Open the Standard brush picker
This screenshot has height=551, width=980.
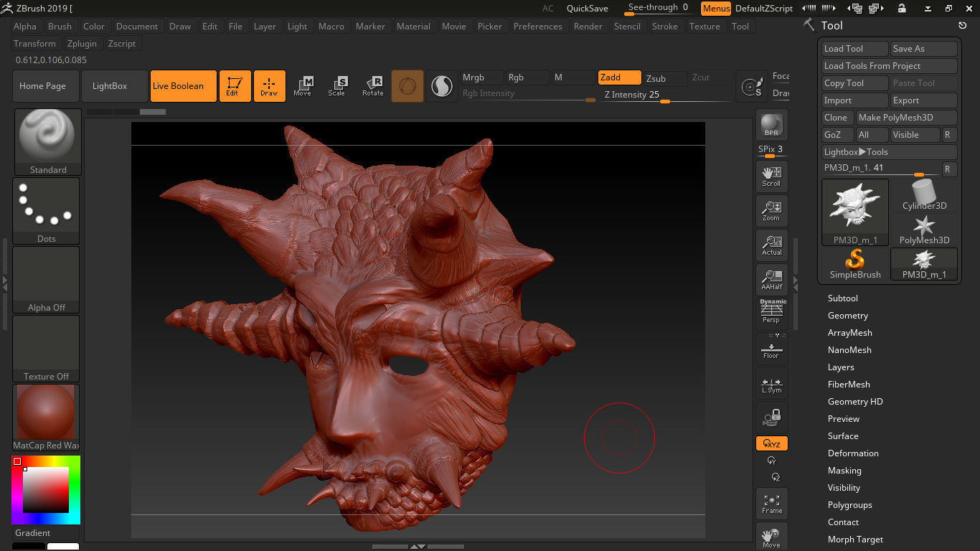pyautogui.click(x=47, y=142)
